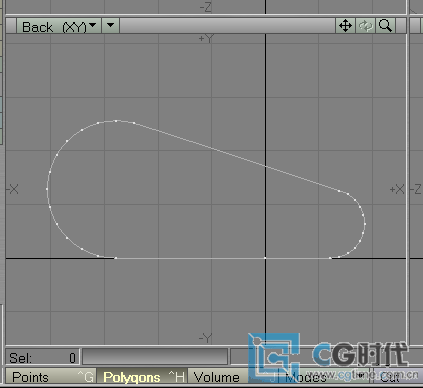Open the Back (XY) view type dropdown

coord(59,26)
